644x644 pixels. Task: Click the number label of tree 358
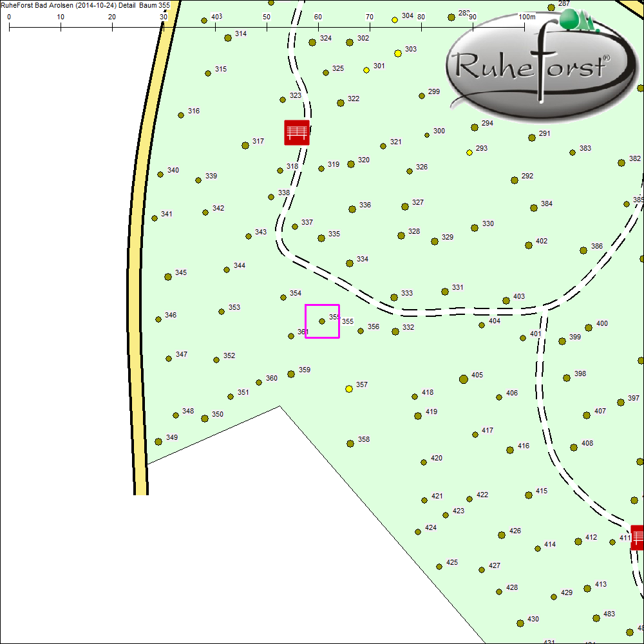point(364,440)
